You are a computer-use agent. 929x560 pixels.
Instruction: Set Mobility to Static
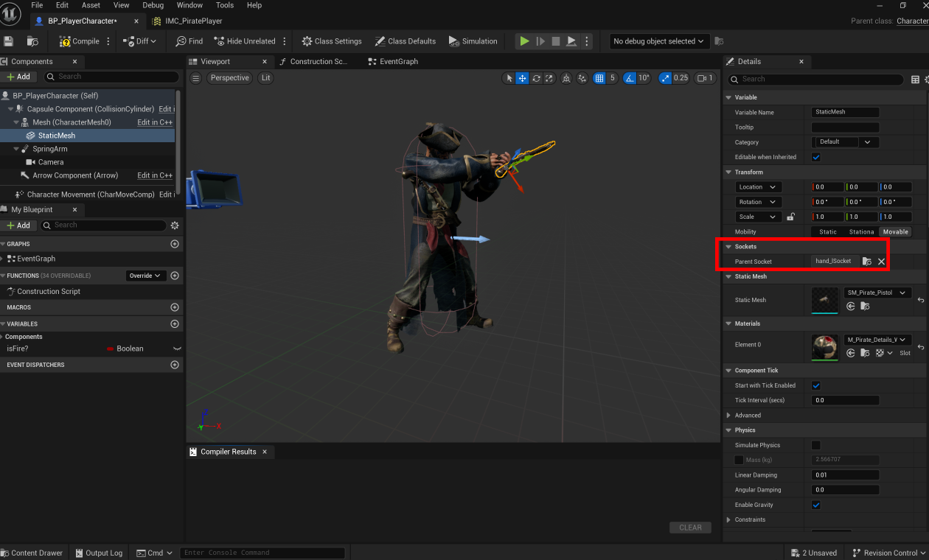pyautogui.click(x=828, y=232)
